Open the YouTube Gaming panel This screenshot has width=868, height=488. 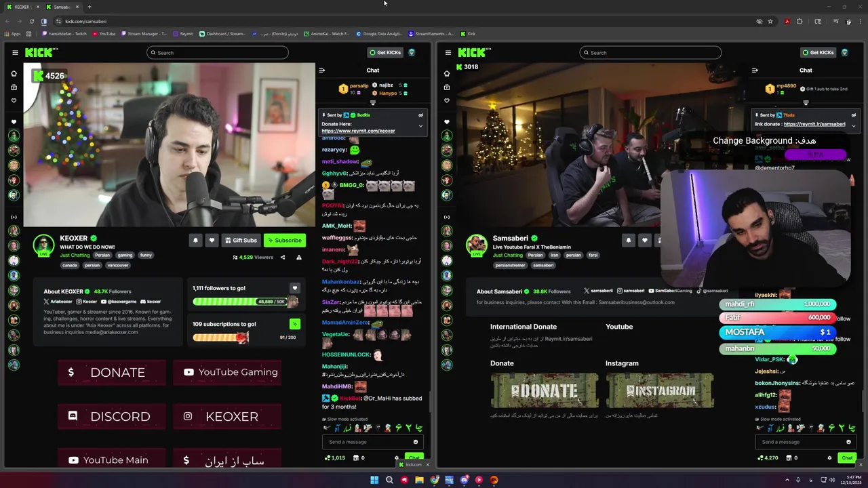point(227,372)
